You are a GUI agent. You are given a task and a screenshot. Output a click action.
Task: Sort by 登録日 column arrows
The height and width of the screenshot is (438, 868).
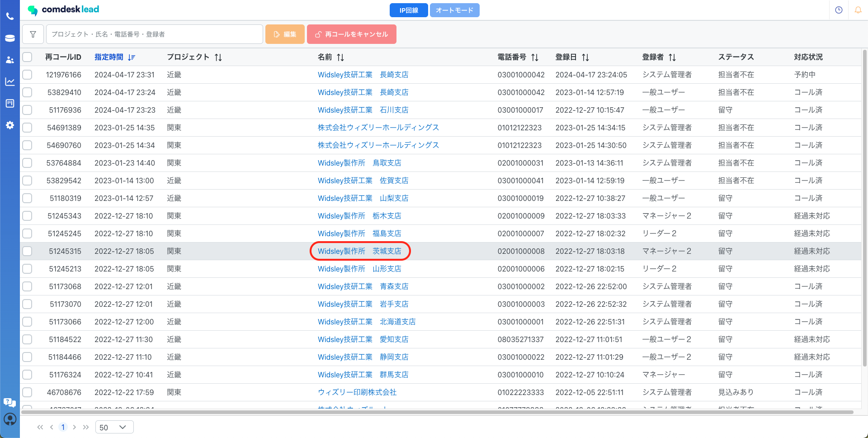pyautogui.click(x=585, y=57)
